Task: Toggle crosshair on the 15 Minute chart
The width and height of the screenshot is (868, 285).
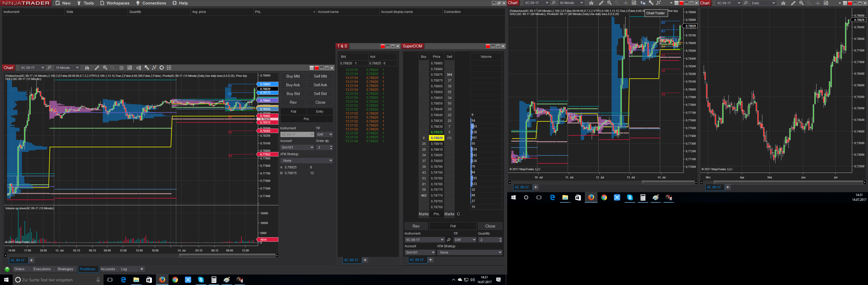Action: click(121, 68)
